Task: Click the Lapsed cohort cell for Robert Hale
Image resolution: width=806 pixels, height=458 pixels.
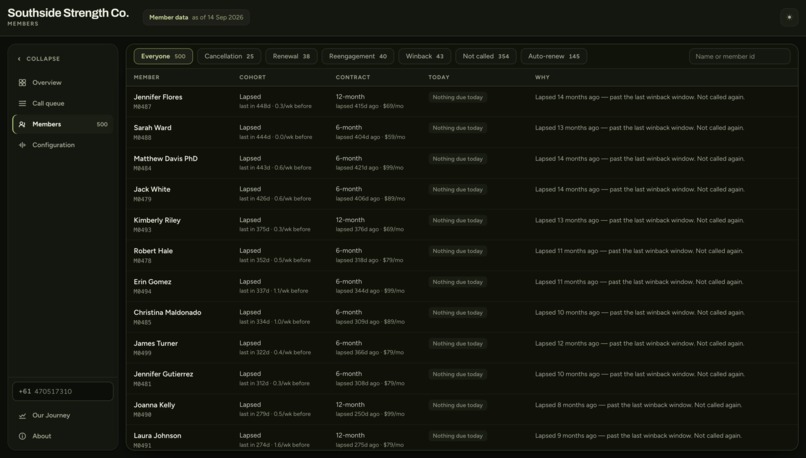Action: pos(274,255)
